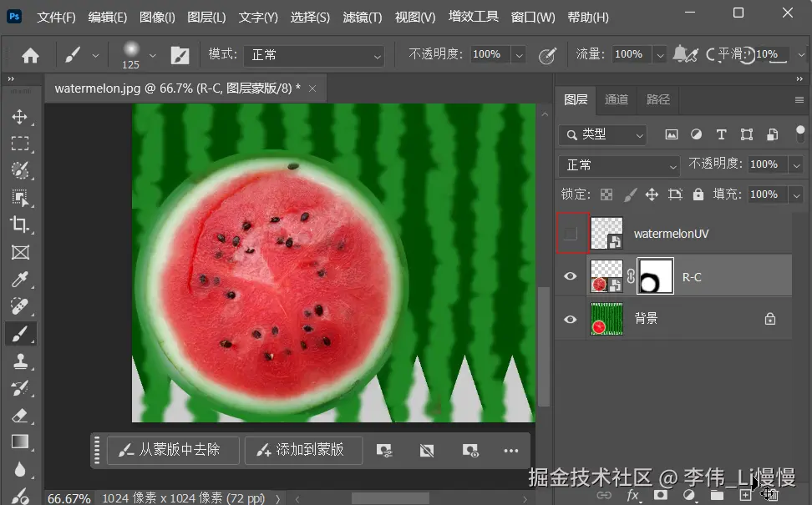Select the Brush tool in left toolbar

pyautogui.click(x=20, y=334)
